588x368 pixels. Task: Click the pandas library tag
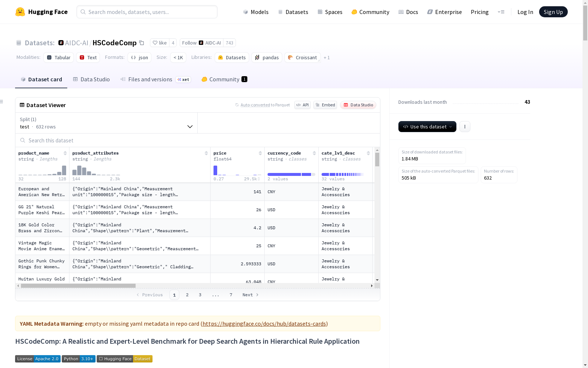tap(267, 57)
